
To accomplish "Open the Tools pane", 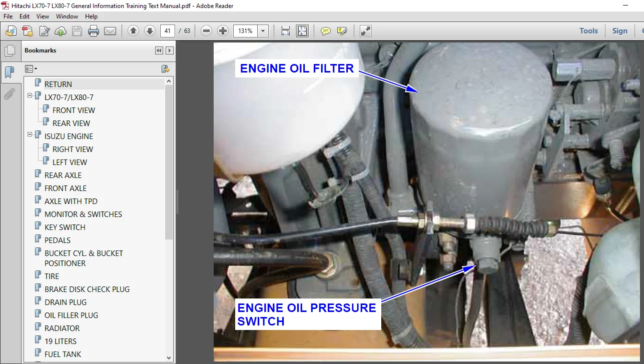I will (x=588, y=31).
